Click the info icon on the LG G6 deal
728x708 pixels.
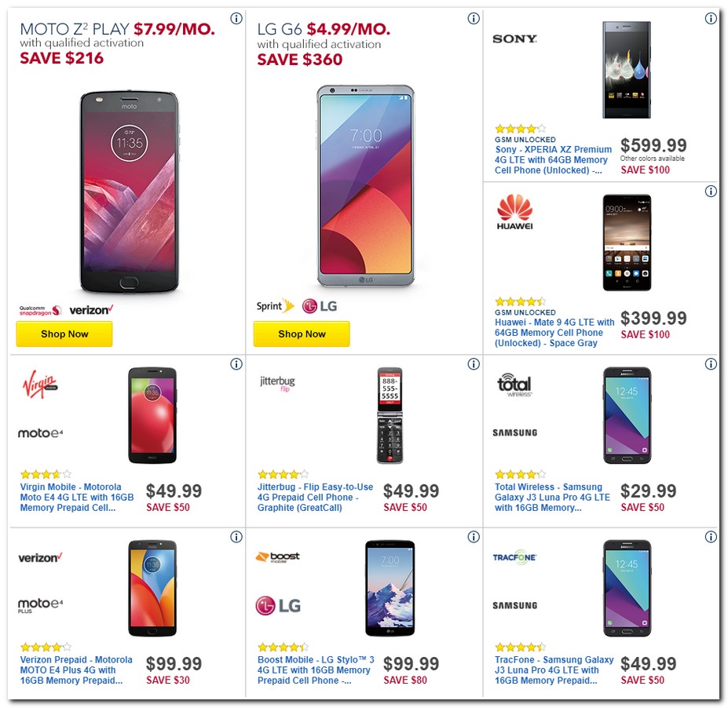[473, 18]
